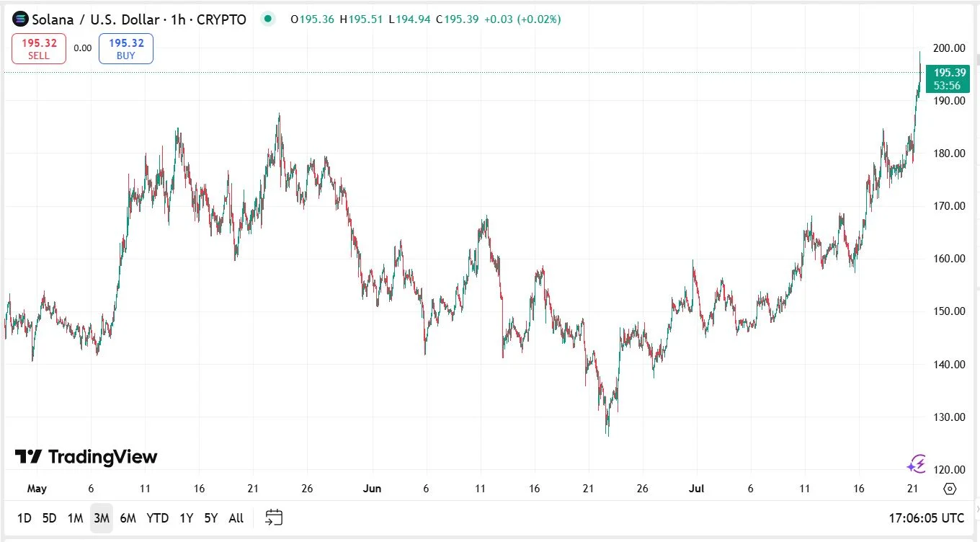Click the green market status dot

tap(268, 19)
